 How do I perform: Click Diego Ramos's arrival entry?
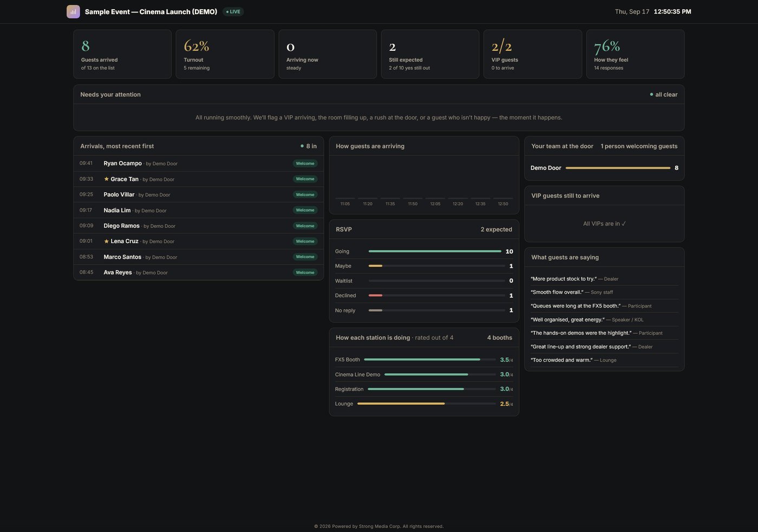tap(199, 226)
